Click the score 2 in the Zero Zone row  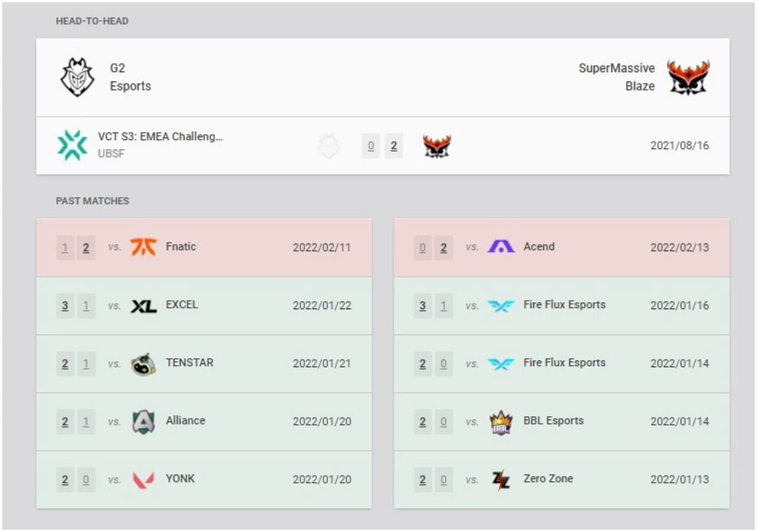tap(422, 480)
